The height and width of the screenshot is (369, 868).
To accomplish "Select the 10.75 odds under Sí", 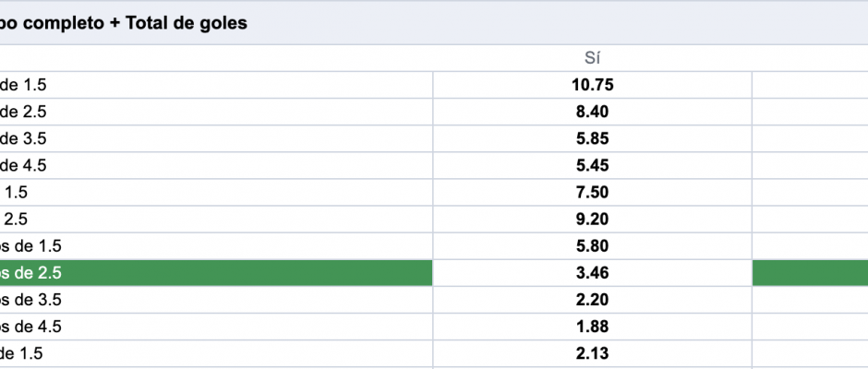I will tap(592, 85).
